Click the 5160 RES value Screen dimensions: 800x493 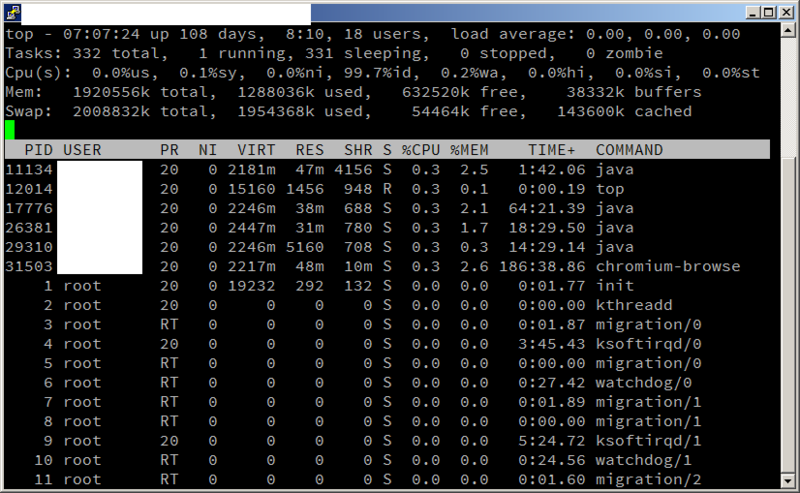[x=305, y=247]
